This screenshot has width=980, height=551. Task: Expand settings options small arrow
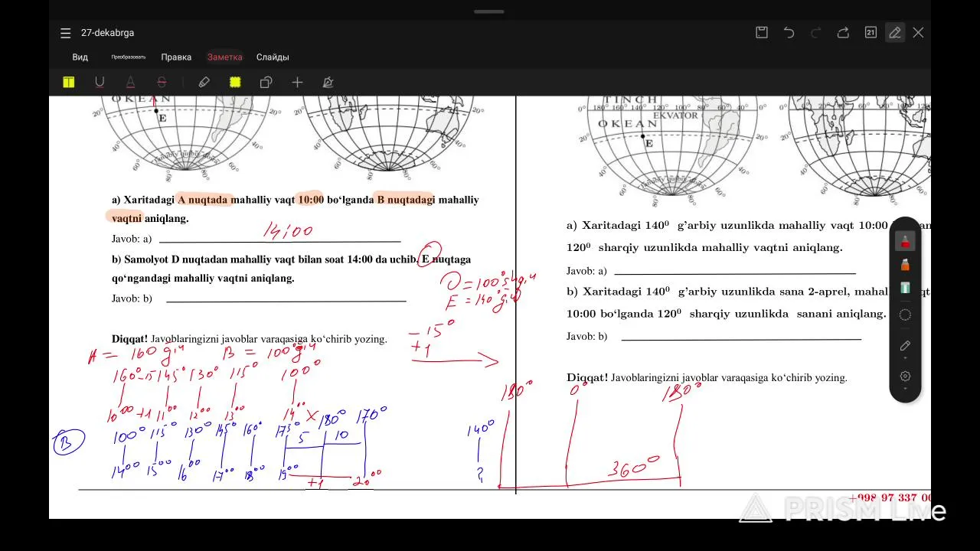coord(905,389)
